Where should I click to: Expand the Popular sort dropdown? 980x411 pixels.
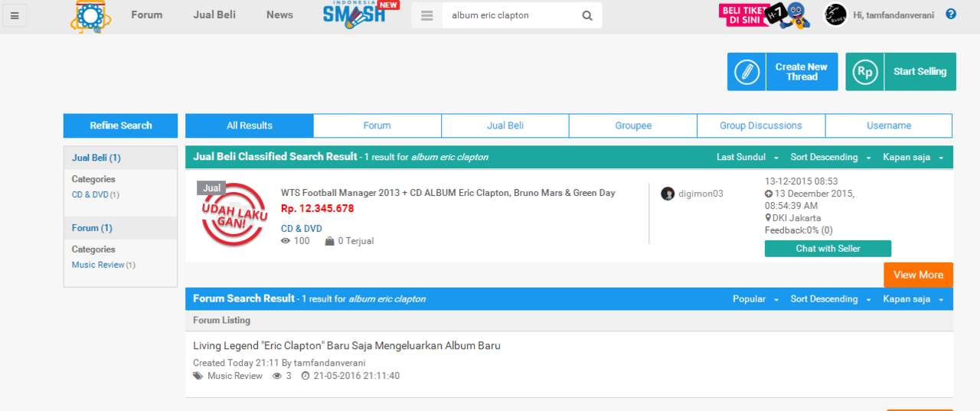(x=756, y=299)
